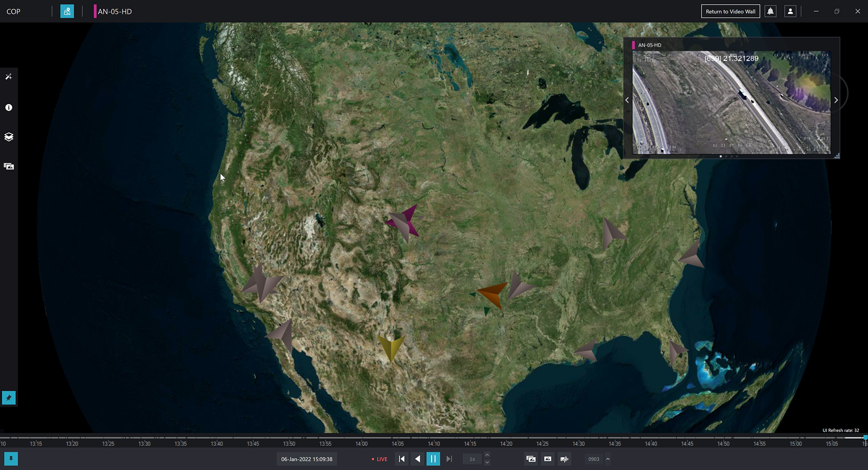The width and height of the screenshot is (868, 470).
Task: Select the AN-05-HD tab in title bar
Action: click(x=113, y=11)
